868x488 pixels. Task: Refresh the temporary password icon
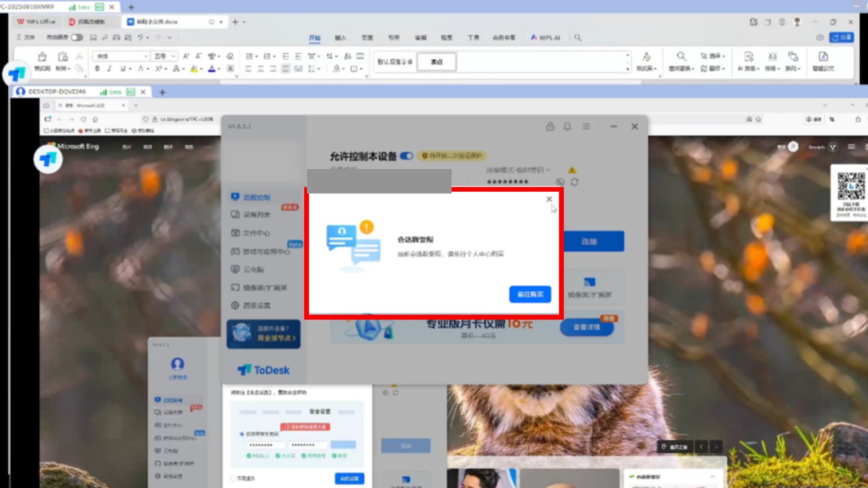(574, 182)
